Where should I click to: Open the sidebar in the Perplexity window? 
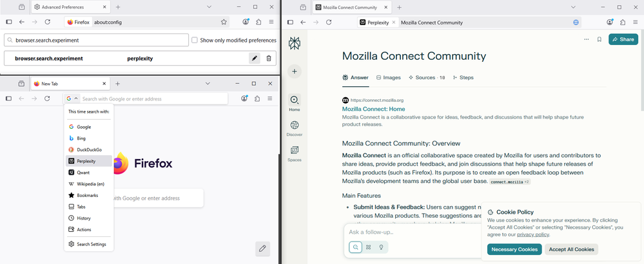290,23
